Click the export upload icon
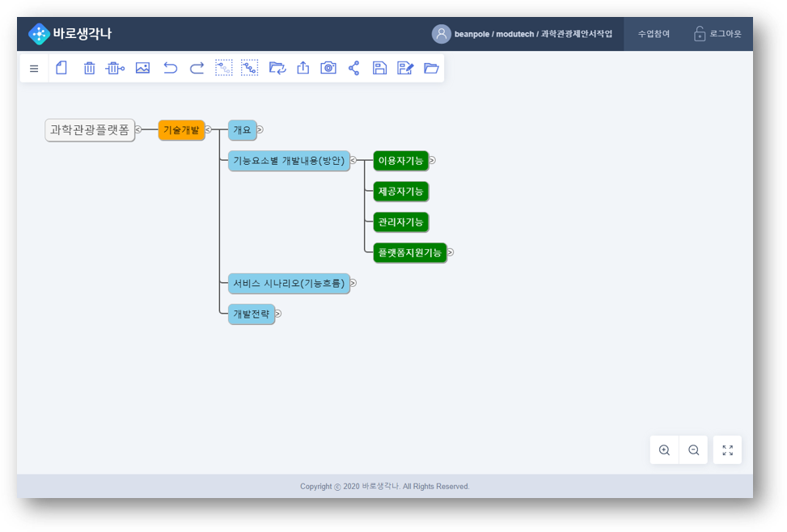 303,68
